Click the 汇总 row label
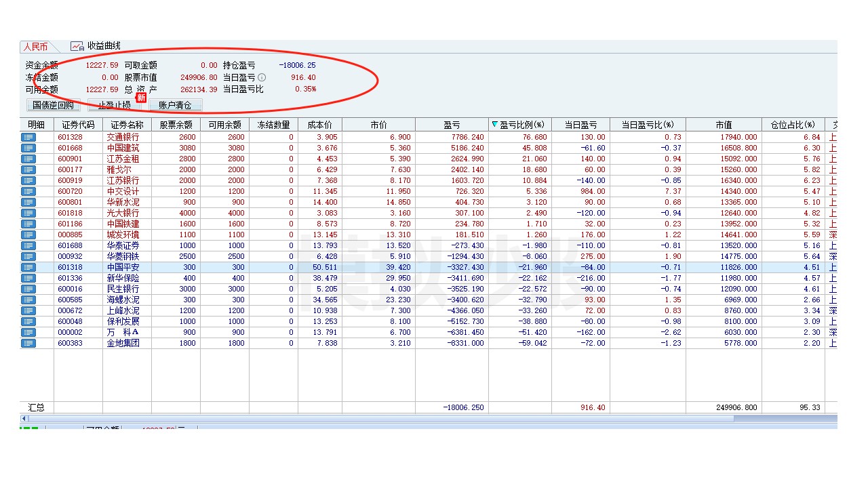The width and height of the screenshot is (868, 488). [37, 407]
